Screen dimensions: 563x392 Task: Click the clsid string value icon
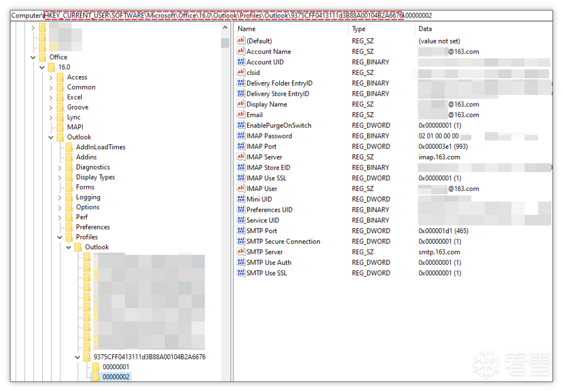click(x=240, y=72)
